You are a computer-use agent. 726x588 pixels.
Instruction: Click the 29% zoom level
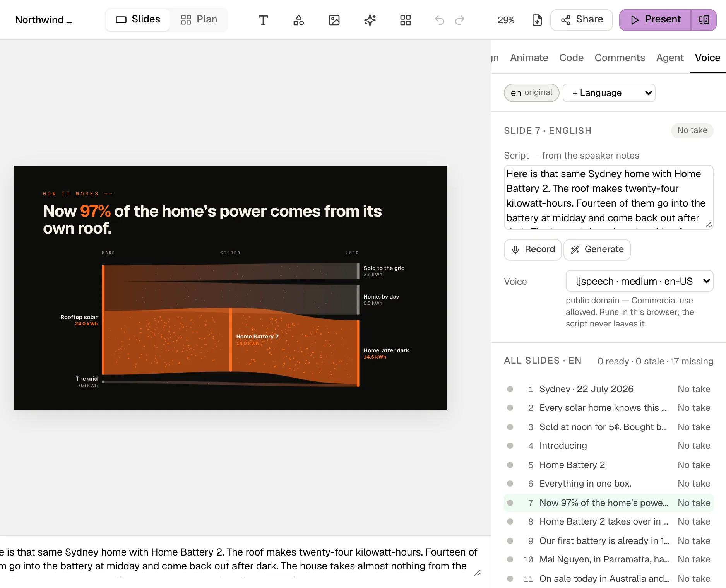506,20
